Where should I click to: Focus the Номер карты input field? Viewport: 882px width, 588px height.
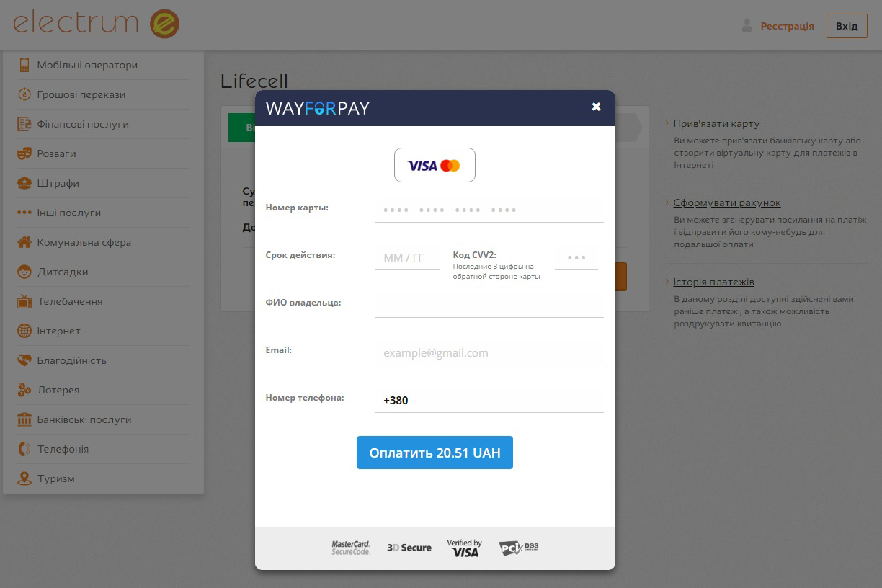[489, 210]
